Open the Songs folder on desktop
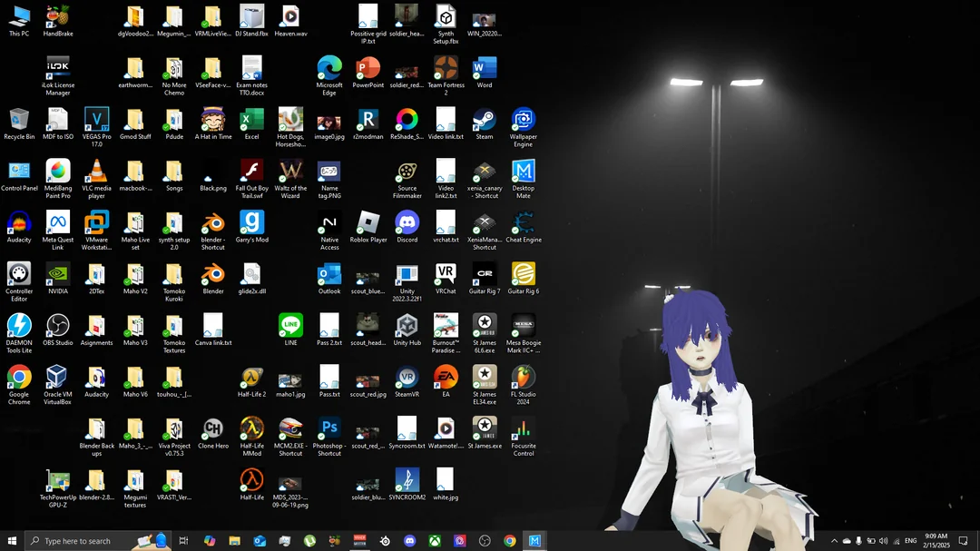Screen dimensions: 980x551 (173, 175)
